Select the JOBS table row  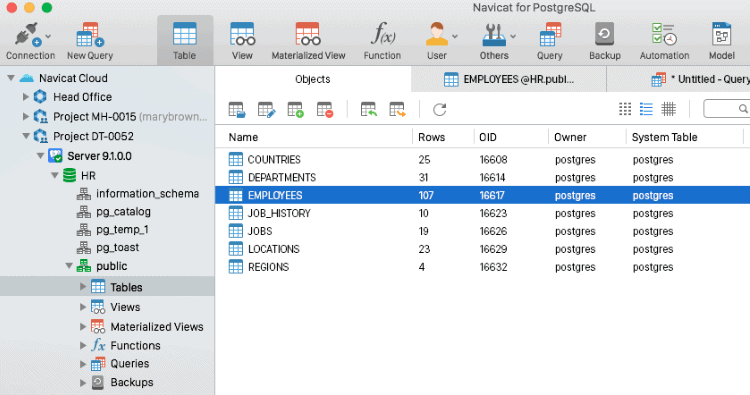tap(483, 231)
